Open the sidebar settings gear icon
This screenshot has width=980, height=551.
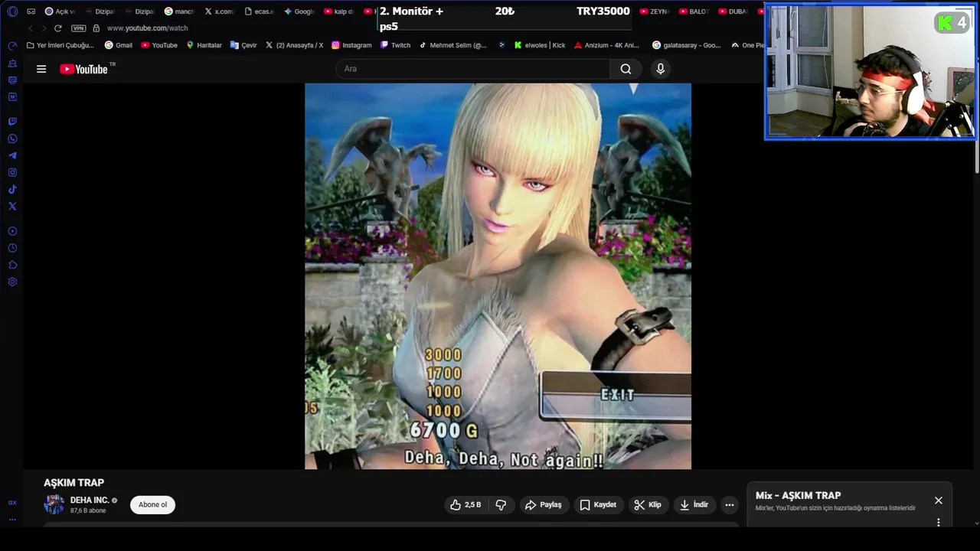[12, 282]
